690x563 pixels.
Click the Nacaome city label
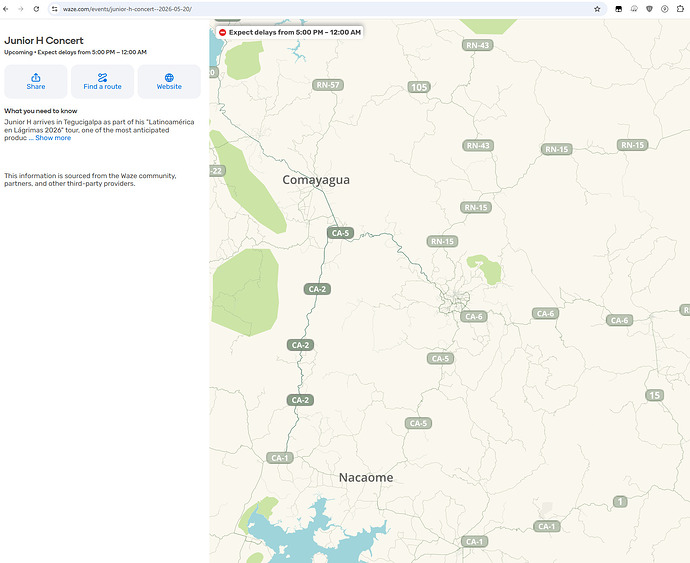(x=366, y=478)
